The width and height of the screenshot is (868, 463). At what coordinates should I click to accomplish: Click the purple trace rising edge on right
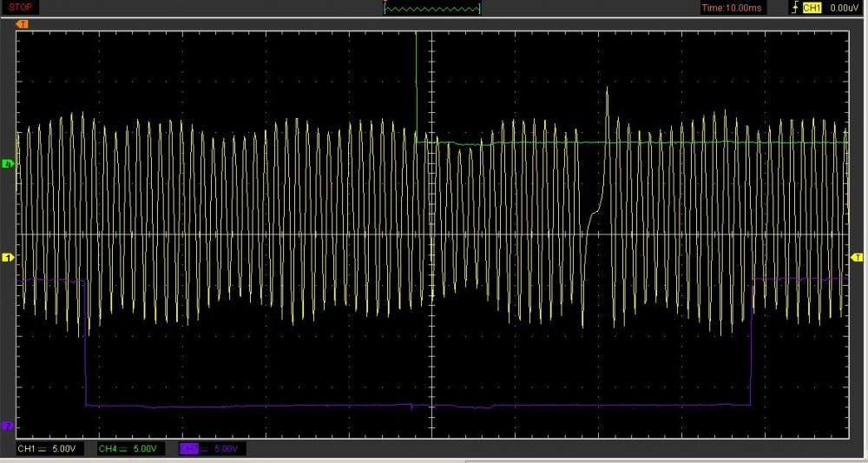[750, 347]
